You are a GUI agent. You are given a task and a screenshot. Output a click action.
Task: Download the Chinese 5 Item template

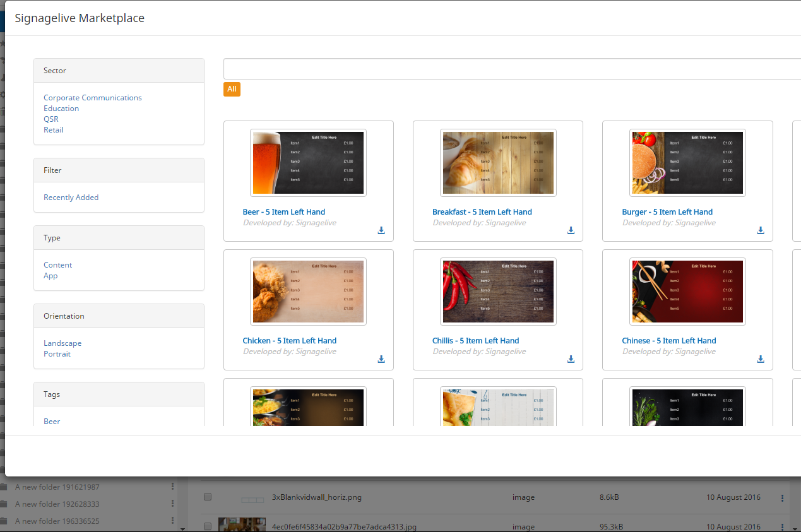click(761, 359)
